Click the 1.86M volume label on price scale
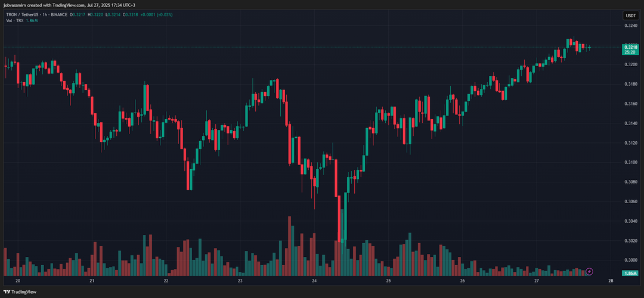 630,273
